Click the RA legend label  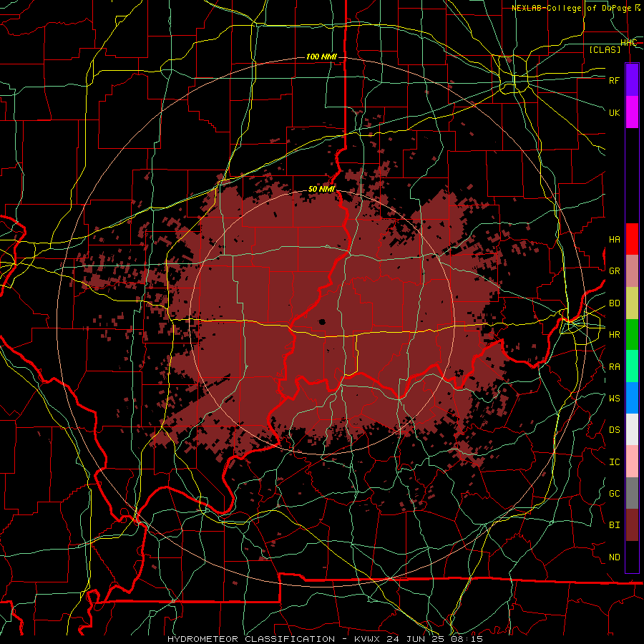coord(614,367)
